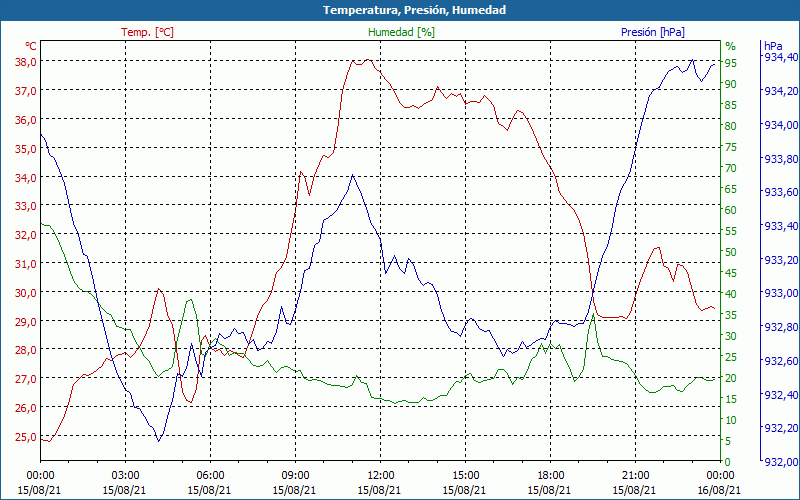
Task: Click the 90 humidity axis tick
Action: click(731, 84)
